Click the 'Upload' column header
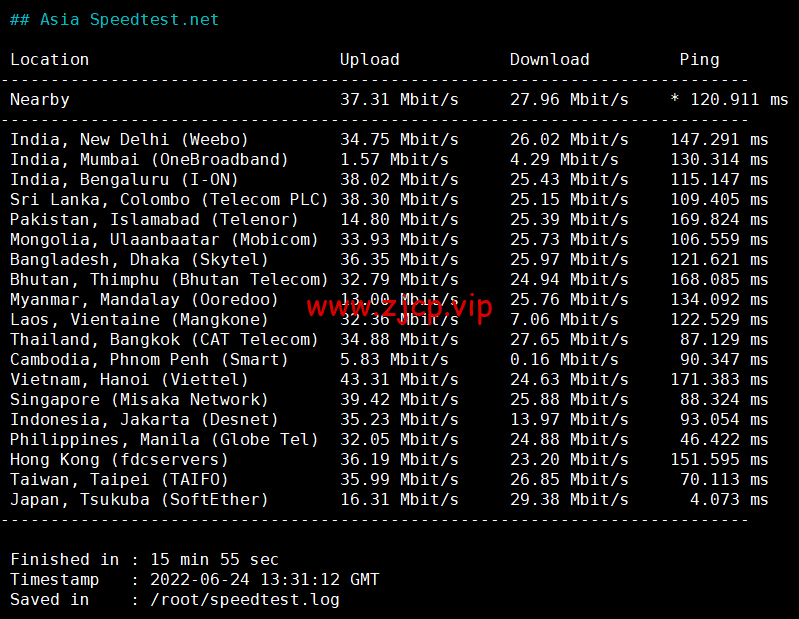Screen dimensions: 799x619 (369, 60)
